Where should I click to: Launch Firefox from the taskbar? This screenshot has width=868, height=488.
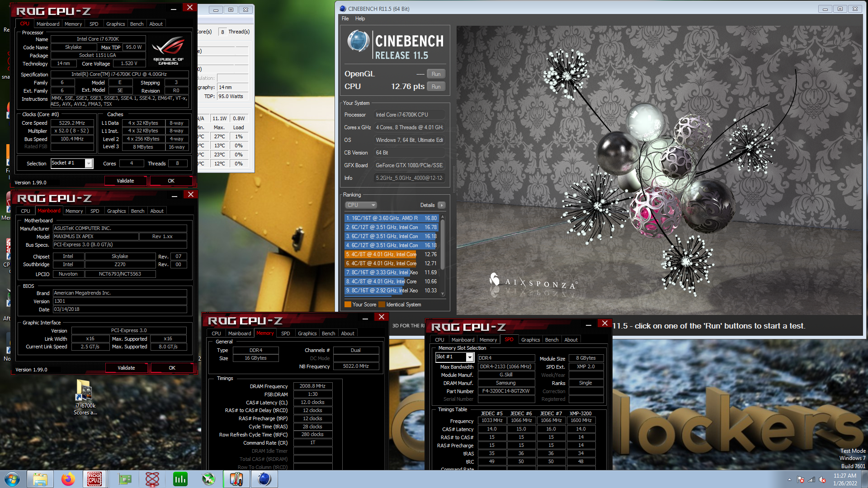(x=68, y=479)
